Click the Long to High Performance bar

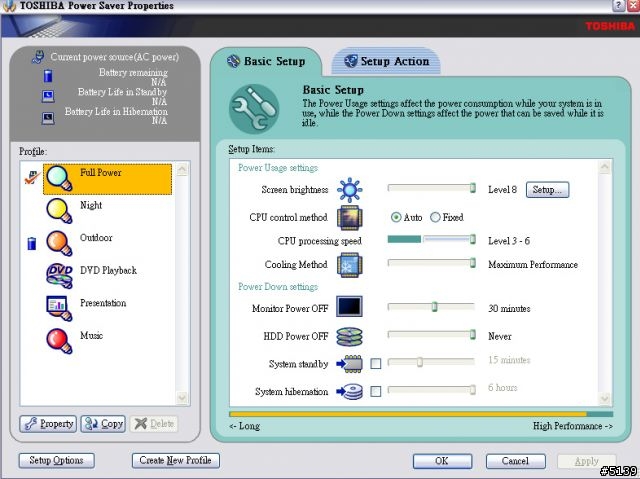tap(421, 414)
